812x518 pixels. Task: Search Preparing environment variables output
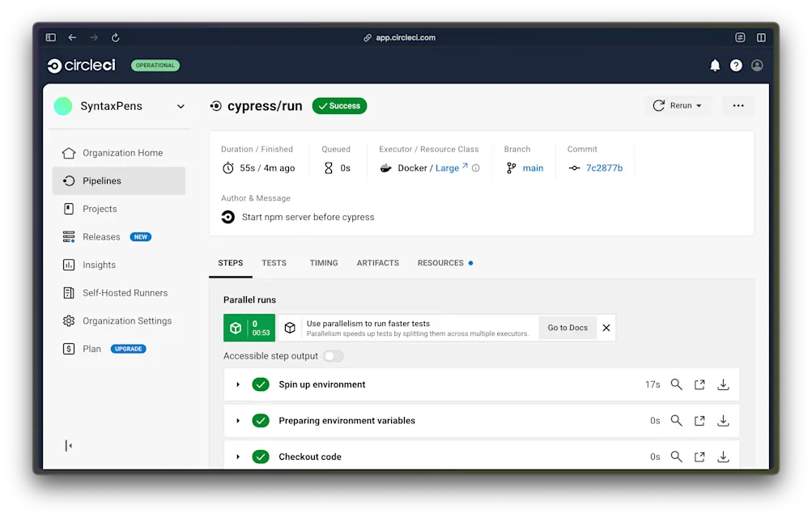[676, 421]
